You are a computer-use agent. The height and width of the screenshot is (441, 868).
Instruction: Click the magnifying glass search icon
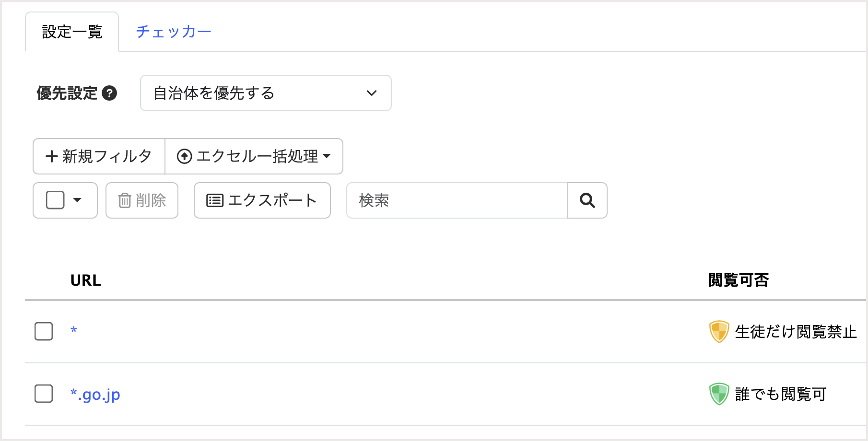(x=587, y=200)
